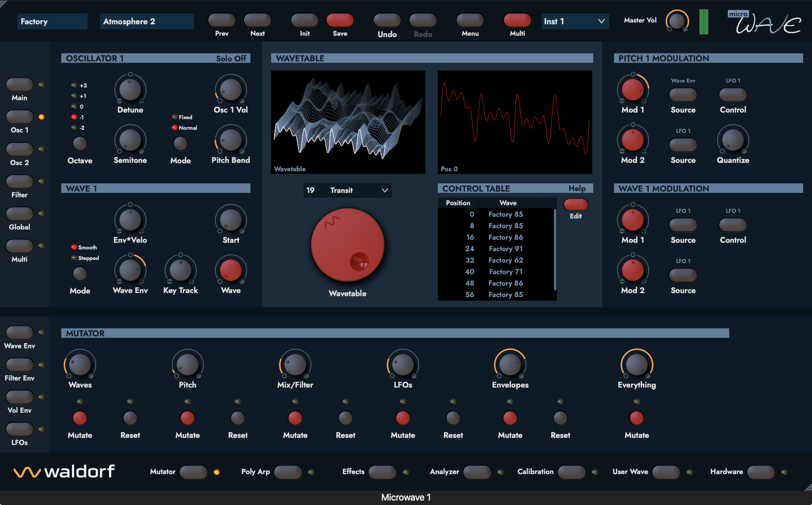
Task: Switch to the Filter page tab
Action: click(19, 181)
